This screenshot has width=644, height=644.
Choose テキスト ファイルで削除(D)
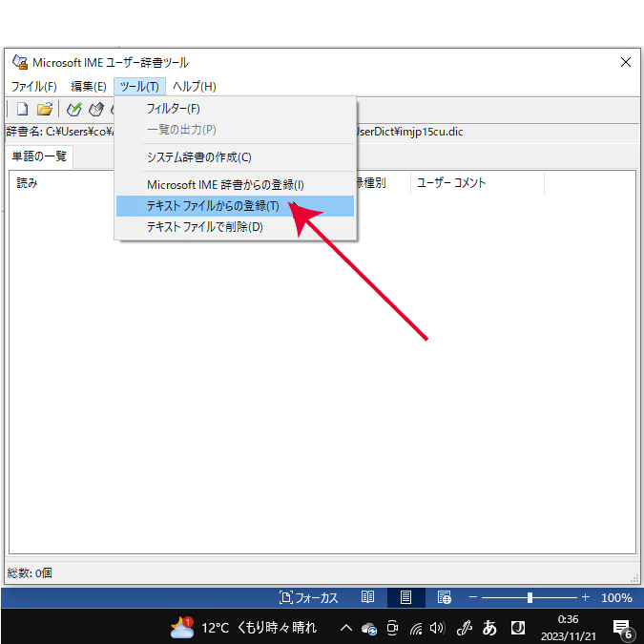(235, 227)
